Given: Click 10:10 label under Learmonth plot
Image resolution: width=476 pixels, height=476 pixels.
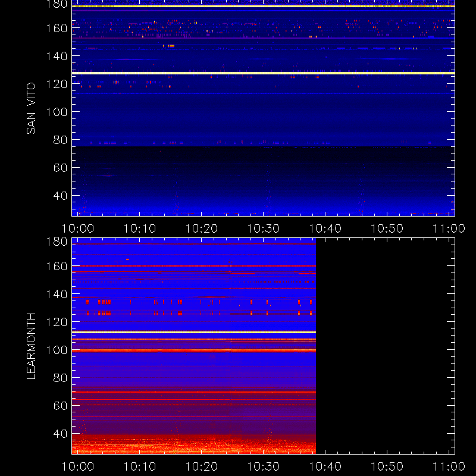Looking at the screenshot, I should [x=140, y=466].
